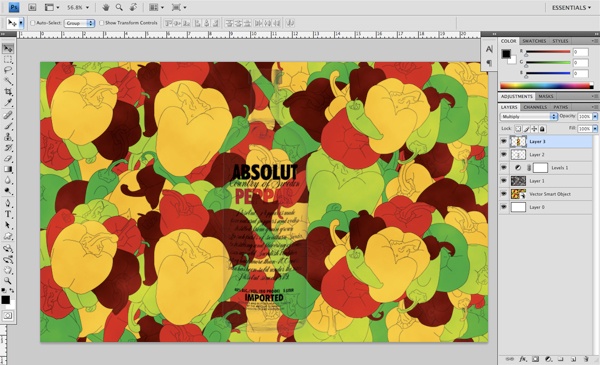This screenshot has height=365, width=600.
Task: Select the Path Selection tool
Action: tap(8, 225)
